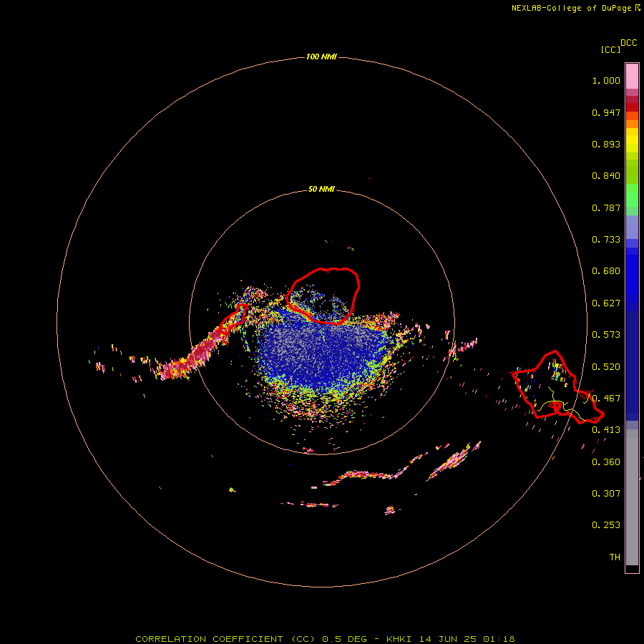Viewport: 644px width, 644px height.
Task: Click the 0.307 scale value
Action: [606, 494]
